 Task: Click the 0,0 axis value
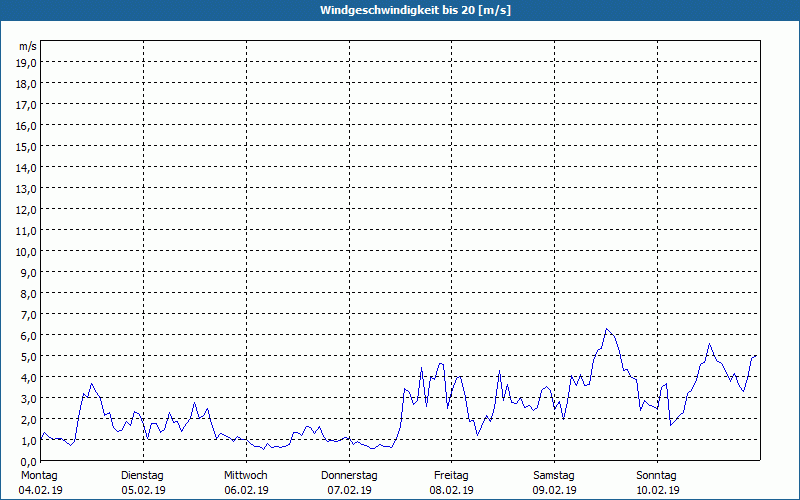tap(29, 462)
